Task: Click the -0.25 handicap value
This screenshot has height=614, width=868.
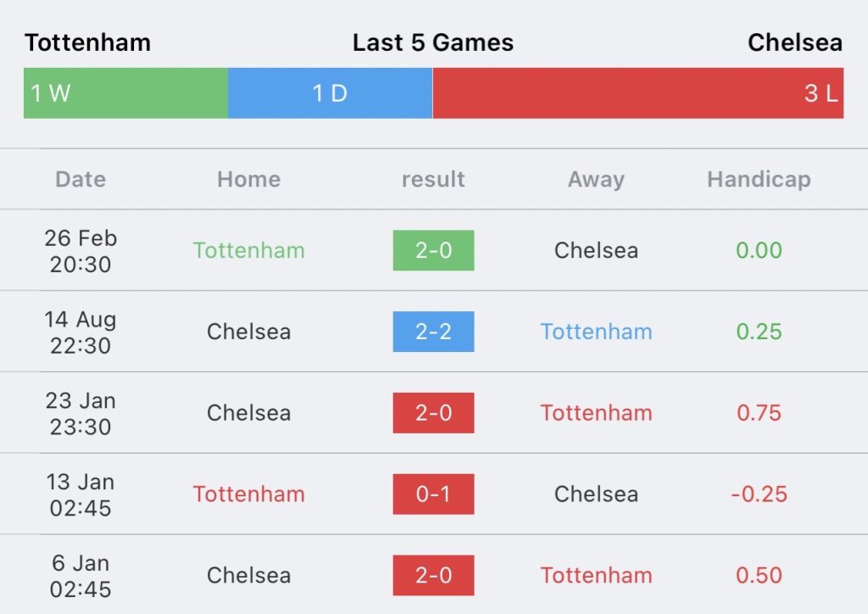Action: pos(759,494)
